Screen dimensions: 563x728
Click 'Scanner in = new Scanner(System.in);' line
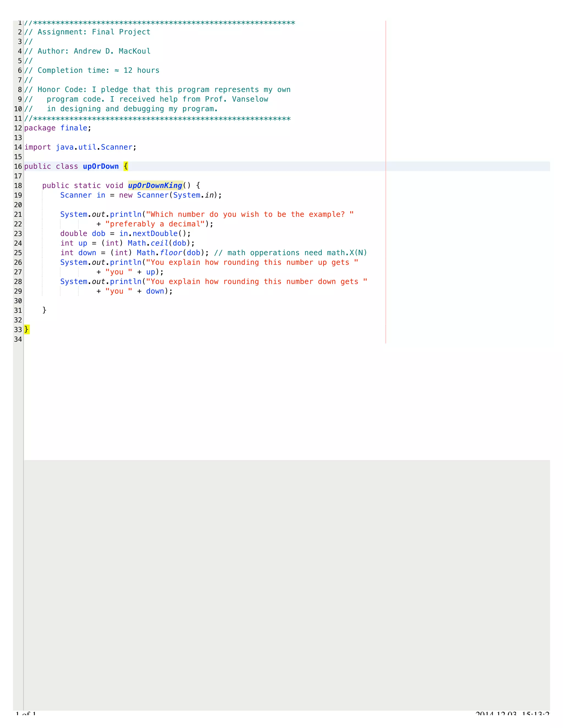[x=141, y=195]
